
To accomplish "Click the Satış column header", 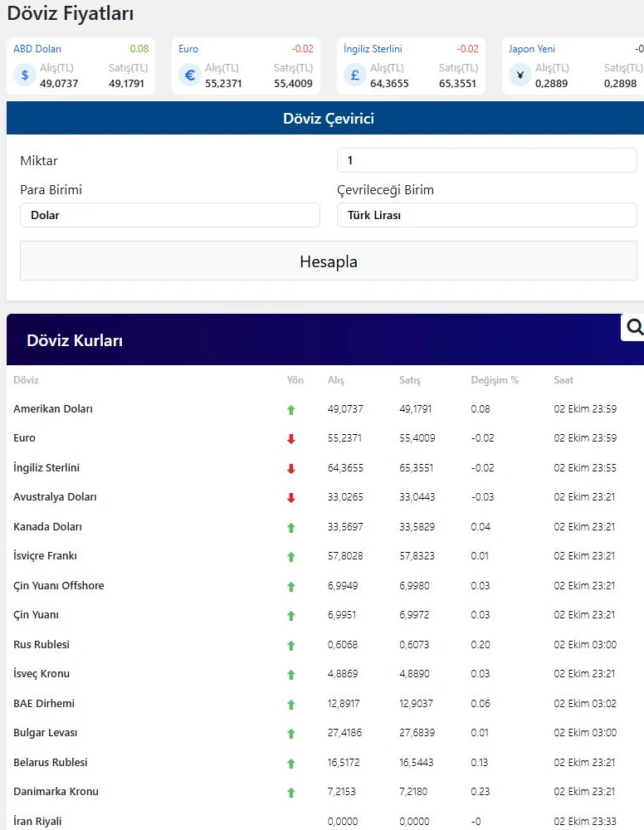I will [x=410, y=380].
